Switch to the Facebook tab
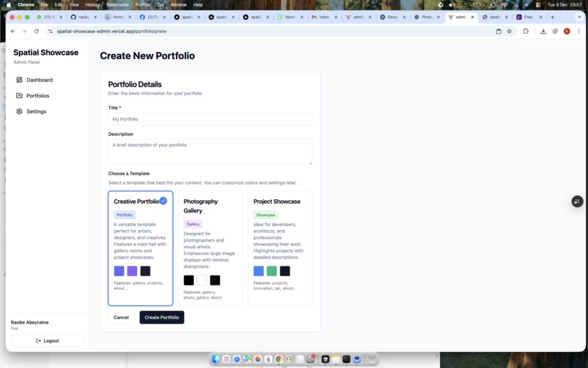This screenshot has height=368, width=588. [x=153, y=17]
